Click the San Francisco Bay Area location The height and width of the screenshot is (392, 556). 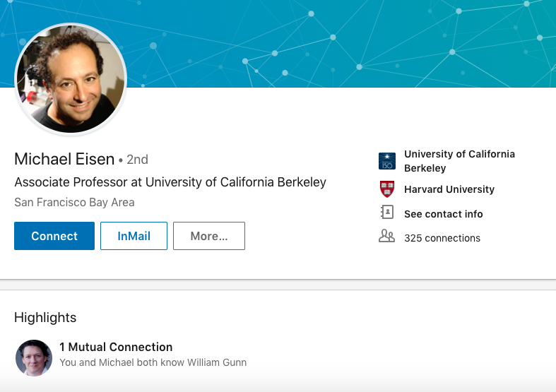point(74,203)
